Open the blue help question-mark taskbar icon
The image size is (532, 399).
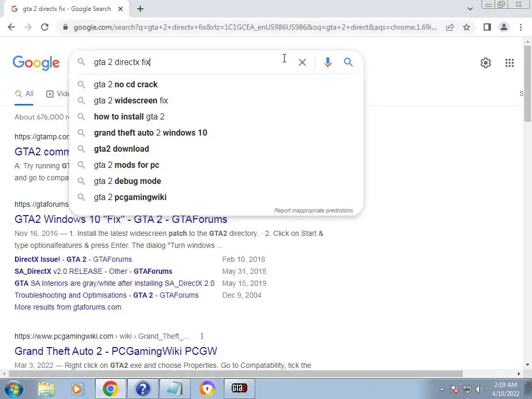(142, 389)
